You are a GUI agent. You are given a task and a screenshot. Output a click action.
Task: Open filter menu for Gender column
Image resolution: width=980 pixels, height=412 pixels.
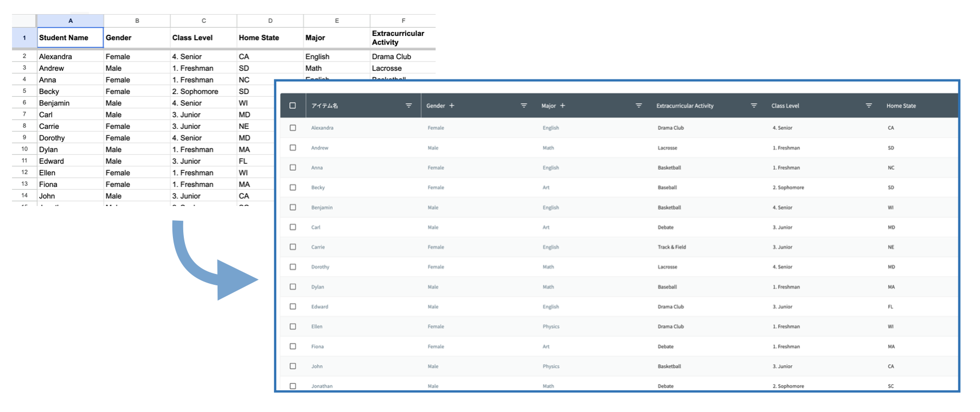(x=524, y=105)
